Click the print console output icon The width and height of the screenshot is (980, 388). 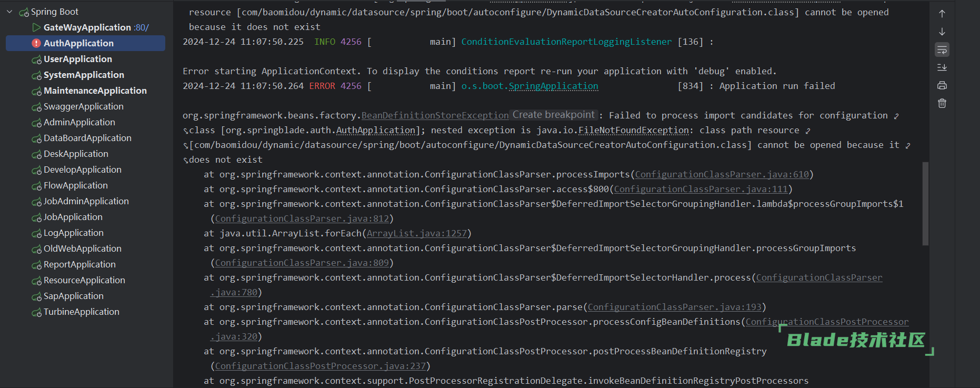942,85
